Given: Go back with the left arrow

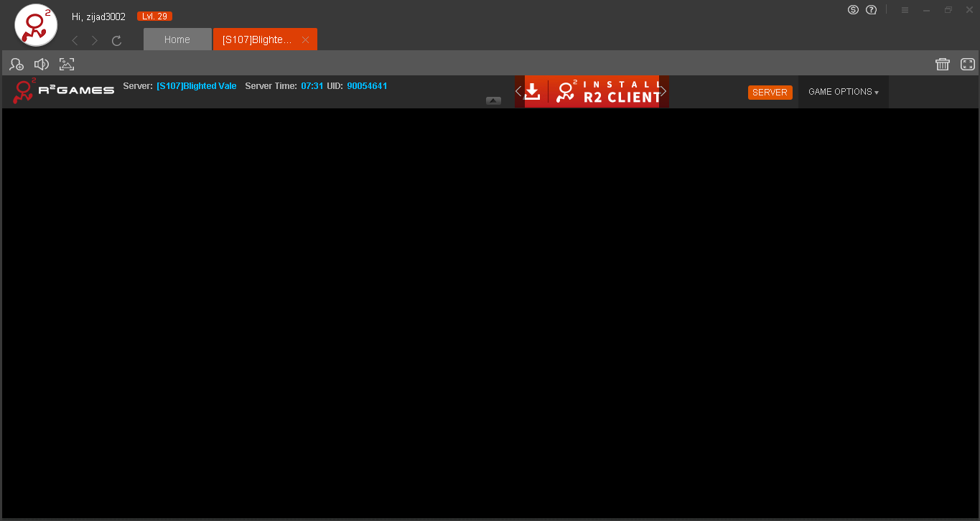Looking at the screenshot, I should click(75, 40).
